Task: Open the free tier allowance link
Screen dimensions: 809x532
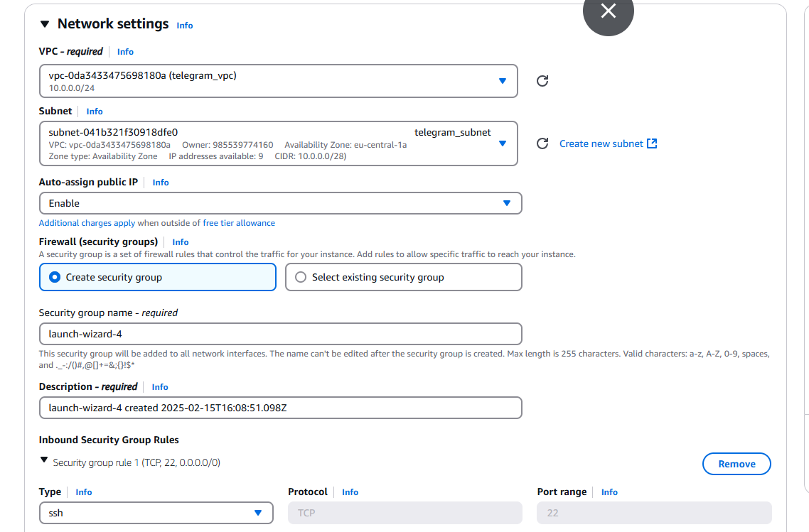Action: pos(239,223)
